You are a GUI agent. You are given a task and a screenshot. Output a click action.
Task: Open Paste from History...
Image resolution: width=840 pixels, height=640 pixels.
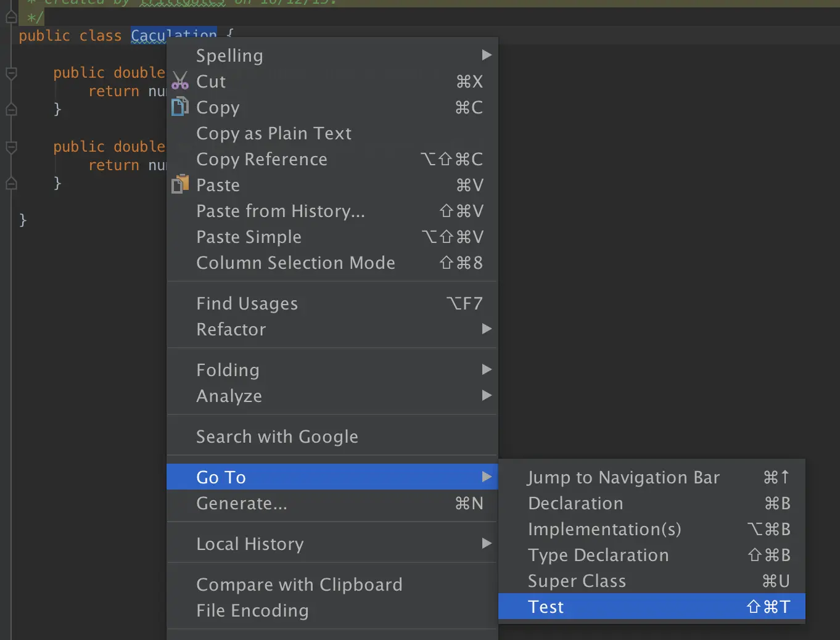coord(332,211)
